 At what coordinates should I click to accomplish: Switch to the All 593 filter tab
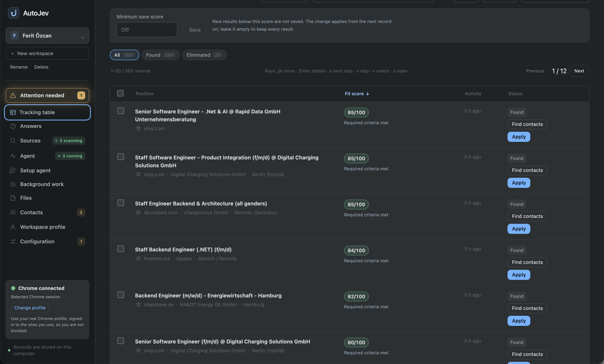[124, 55]
